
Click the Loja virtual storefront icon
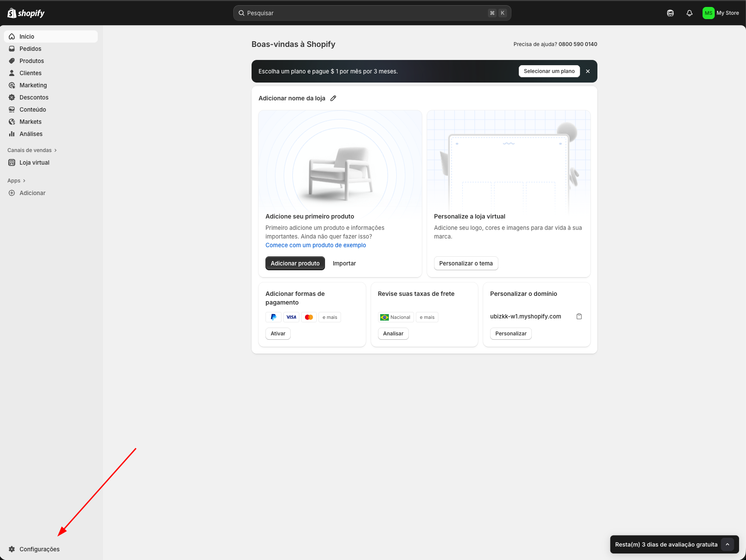tap(12, 162)
